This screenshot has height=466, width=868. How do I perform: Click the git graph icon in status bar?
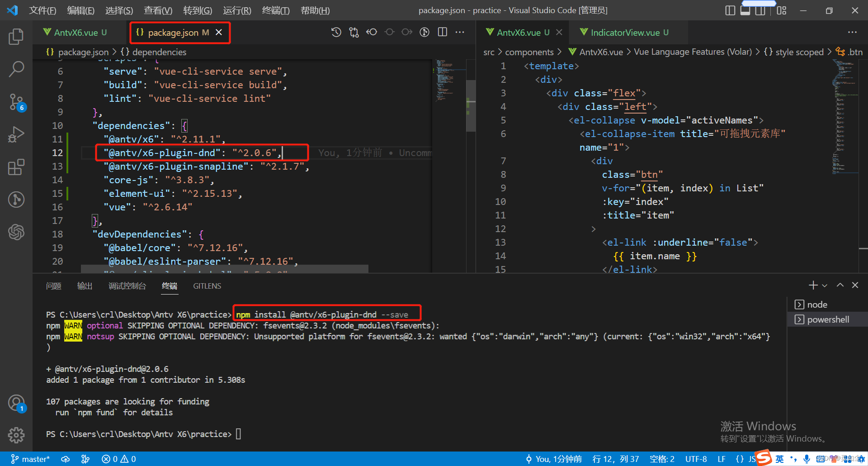pos(85,459)
